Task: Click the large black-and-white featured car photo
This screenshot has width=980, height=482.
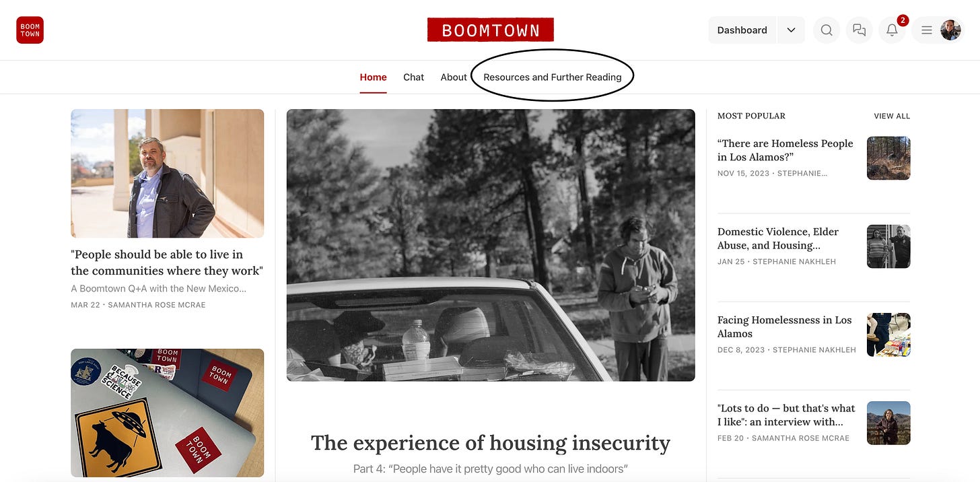Action: coord(491,245)
